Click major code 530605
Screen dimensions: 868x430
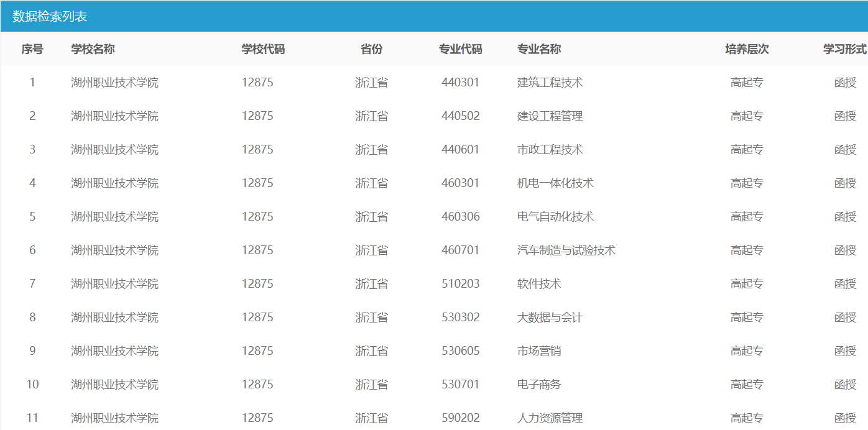coord(461,351)
